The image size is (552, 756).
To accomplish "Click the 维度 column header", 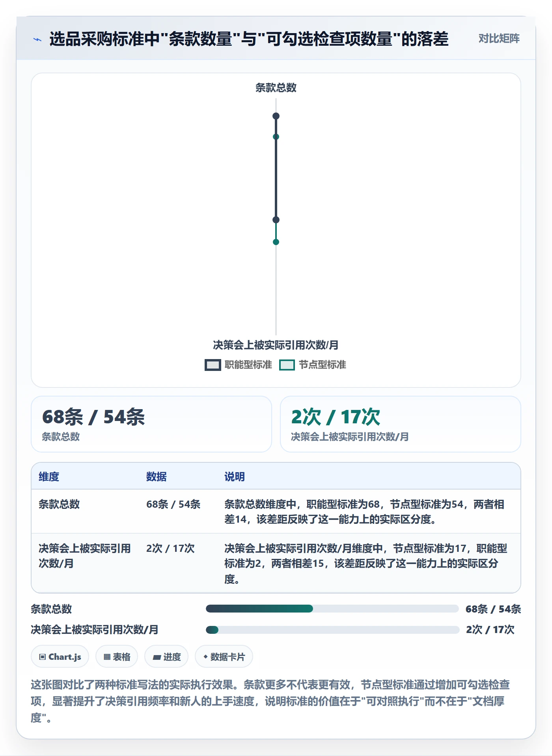I will pyautogui.click(x=49, y=477).
